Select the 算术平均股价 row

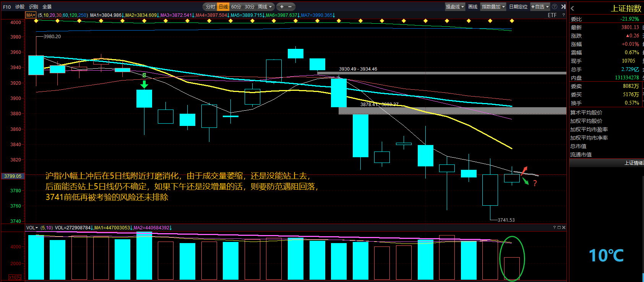click(x=586, y=113)
